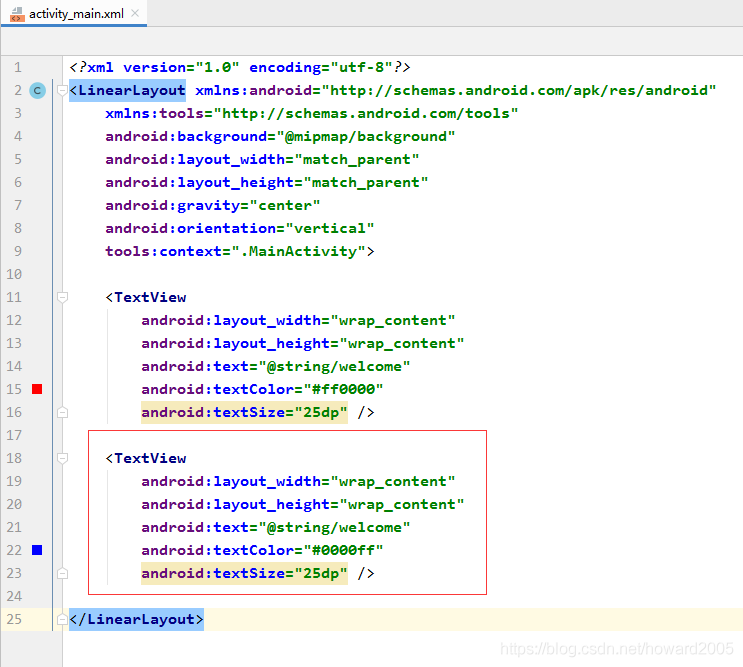Click the class gutter icon on line 2
This screenshot has height=667, width=743.
click(x=37, y=90)
